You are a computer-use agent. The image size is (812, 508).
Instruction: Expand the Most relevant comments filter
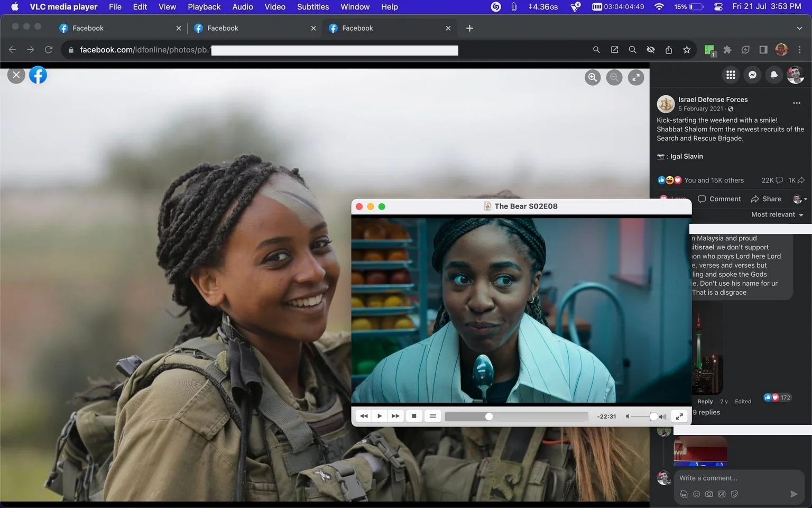click(x=777, y=214)
